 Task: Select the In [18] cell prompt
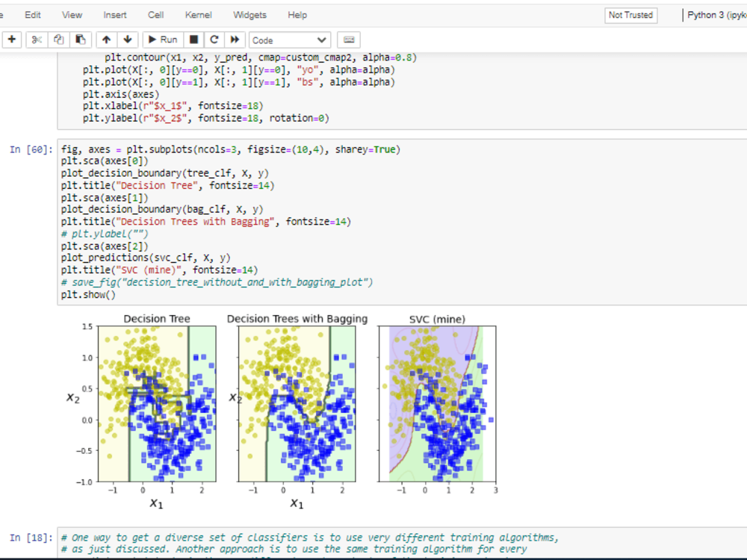(31, 538)
